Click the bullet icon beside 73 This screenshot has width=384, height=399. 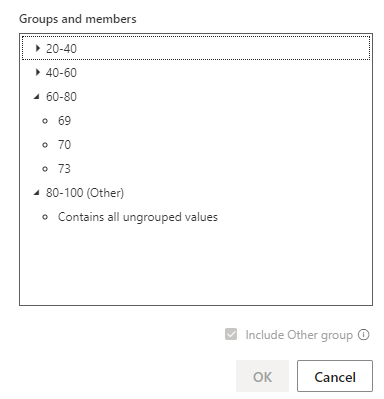45,169
